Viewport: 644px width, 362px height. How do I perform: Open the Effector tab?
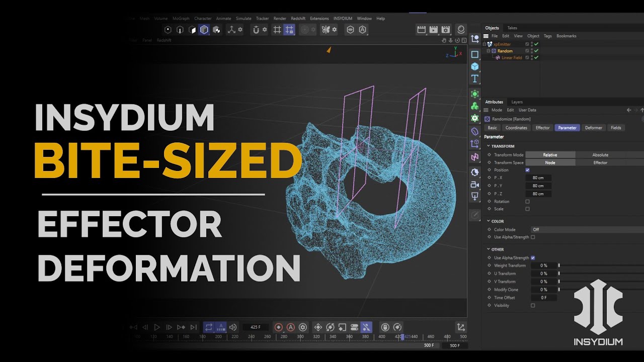(543, 128)
